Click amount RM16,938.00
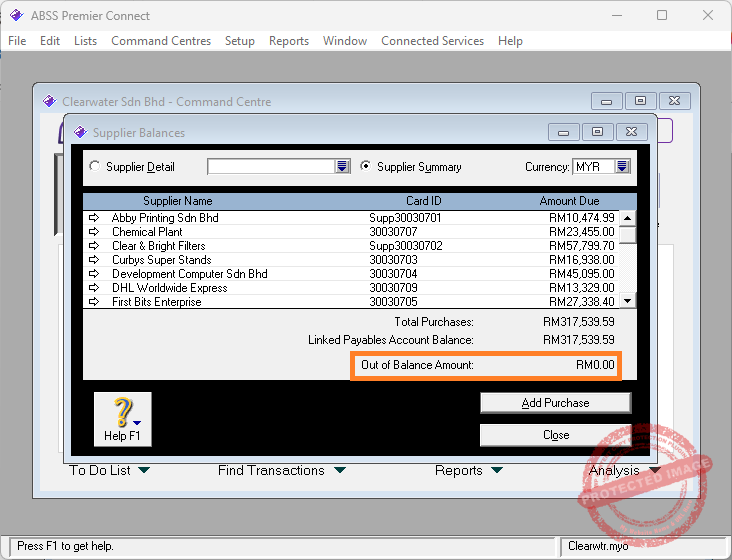 click(x=582, y=260)
